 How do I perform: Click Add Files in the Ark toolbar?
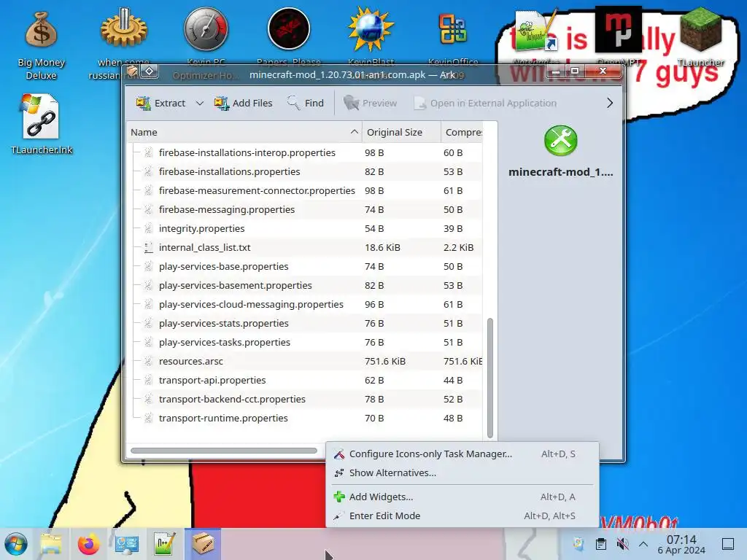coord(243,103)
